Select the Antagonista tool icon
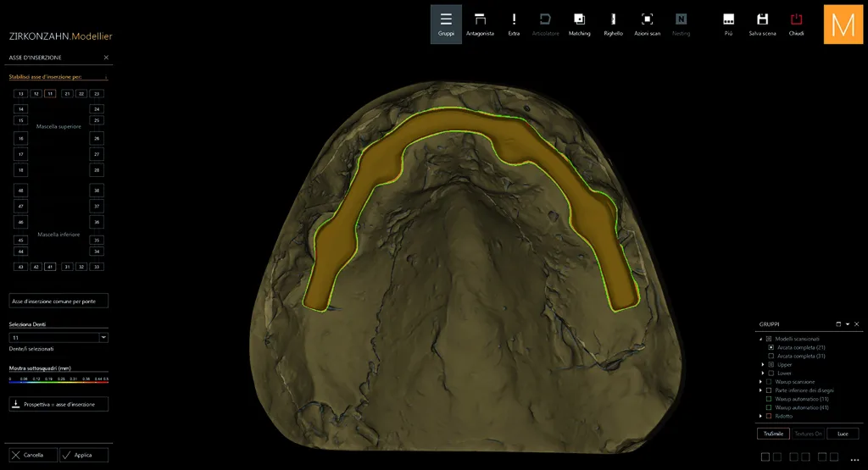This screenshot has height=470, width=868. pos(480,25)
